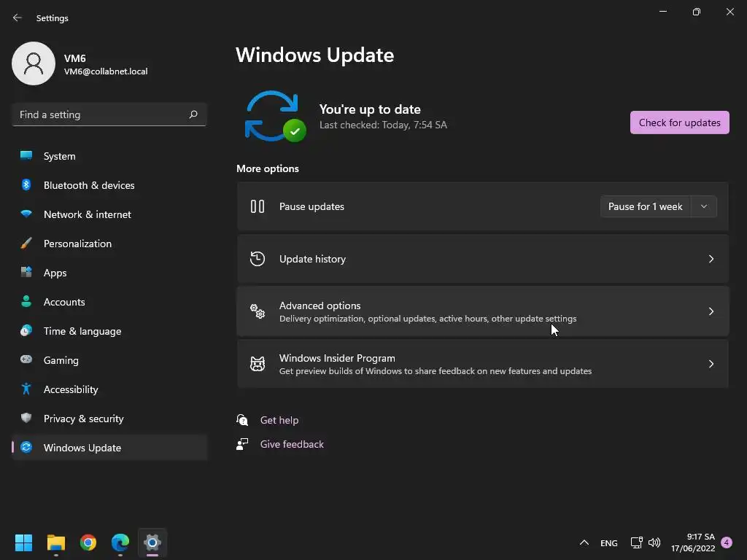Open Windows Insider Program via its chevron
Screen dimensions: 747x560
coord(711,364)
